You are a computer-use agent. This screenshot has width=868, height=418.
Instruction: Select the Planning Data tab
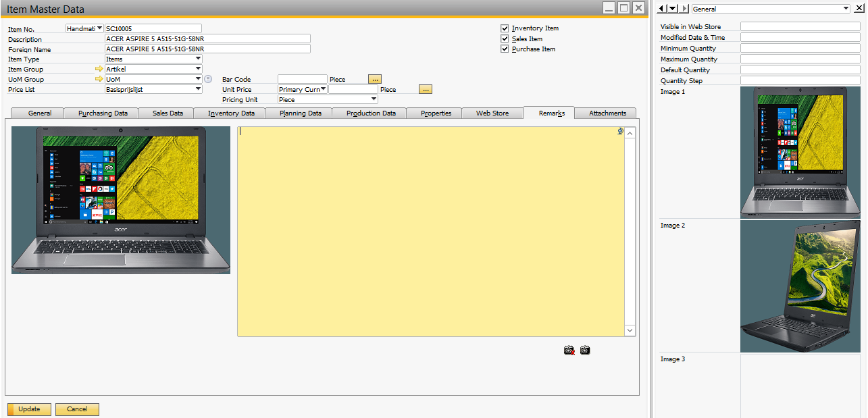[301, 113]
